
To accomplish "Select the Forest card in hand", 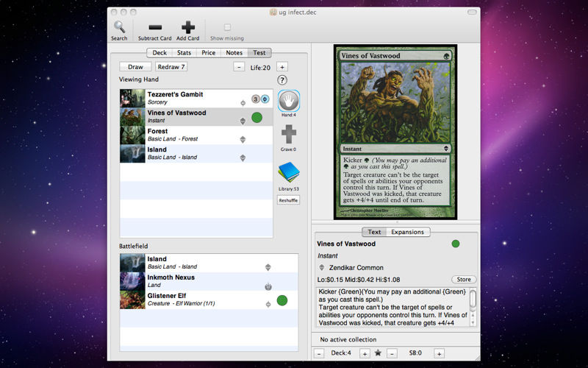I will pyautogui.click(x=196, y=135).
